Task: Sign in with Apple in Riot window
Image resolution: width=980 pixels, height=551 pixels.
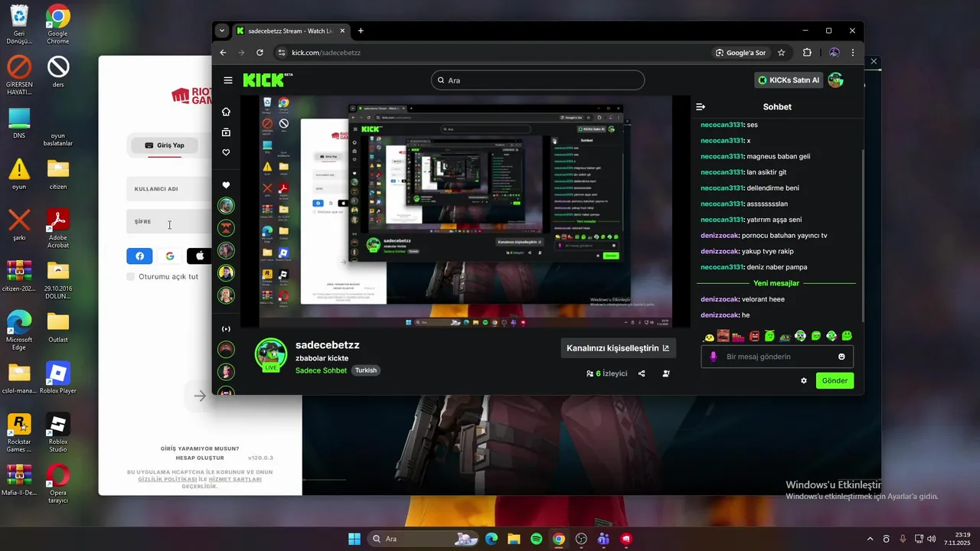Action: pyautogui.click(x=199, y=256)
